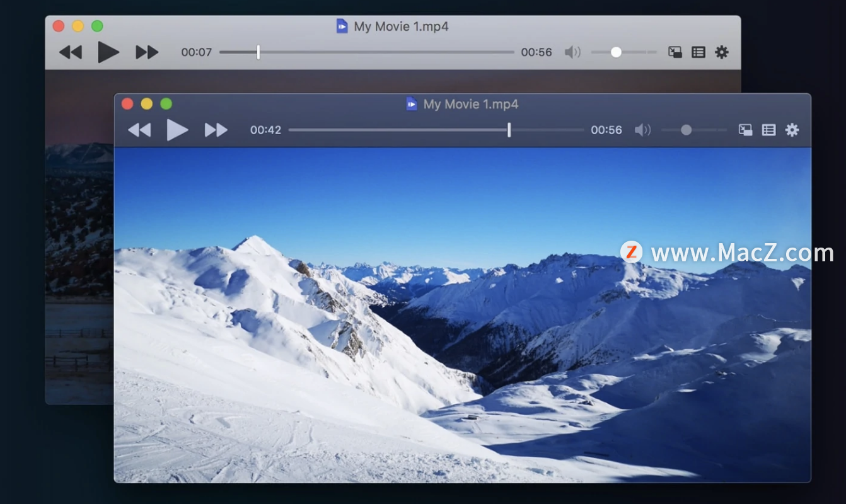Open the playlist icon in light window

point(698,52)
